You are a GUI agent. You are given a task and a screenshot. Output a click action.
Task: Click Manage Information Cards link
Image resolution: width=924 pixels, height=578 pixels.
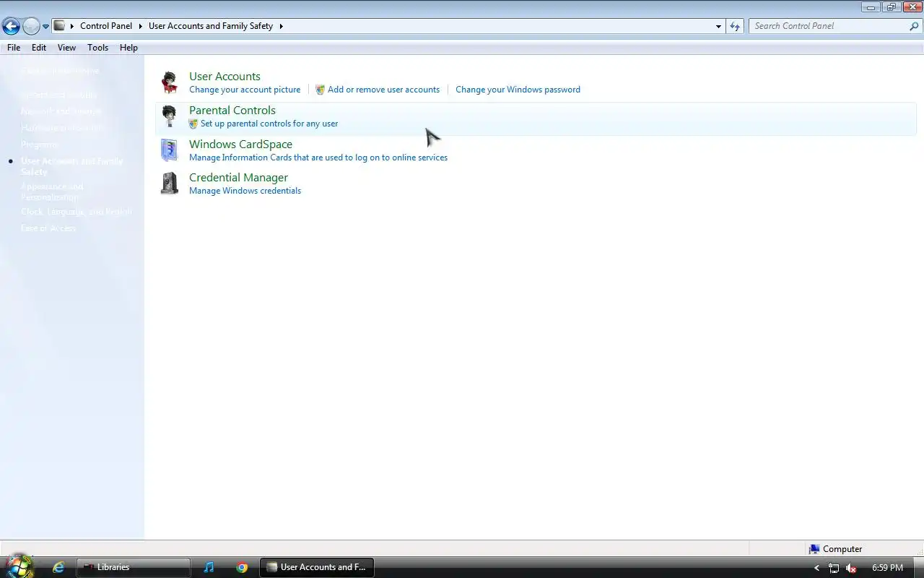click(x=318, y=158)
